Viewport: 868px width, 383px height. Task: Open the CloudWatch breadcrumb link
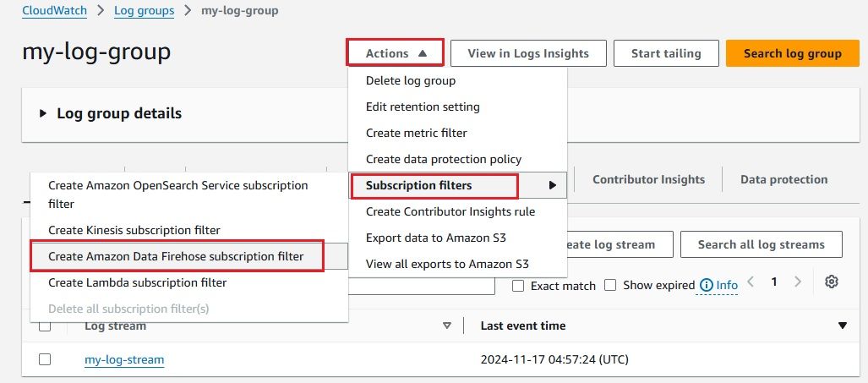(x=54, y=10)
